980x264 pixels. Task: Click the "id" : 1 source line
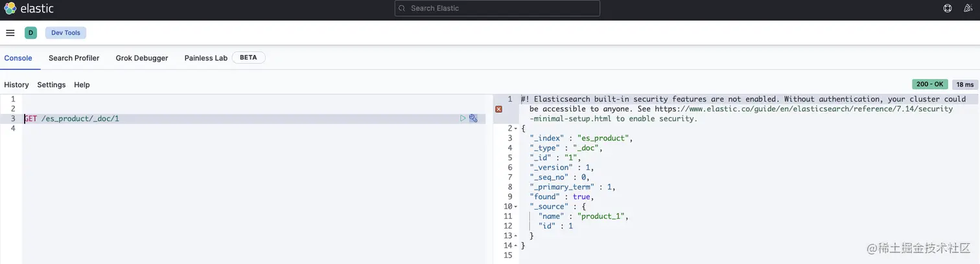pyautogui.click(x=556, y=226)
